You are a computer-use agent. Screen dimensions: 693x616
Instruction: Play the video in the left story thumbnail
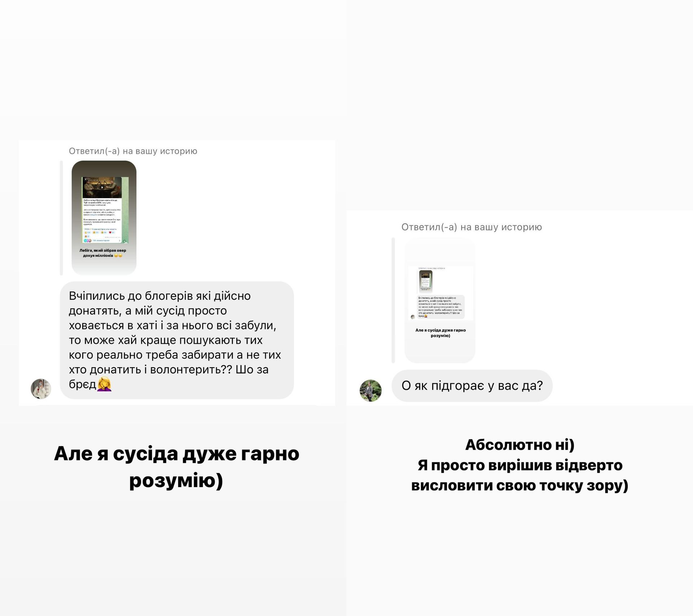tap(102, 187)
